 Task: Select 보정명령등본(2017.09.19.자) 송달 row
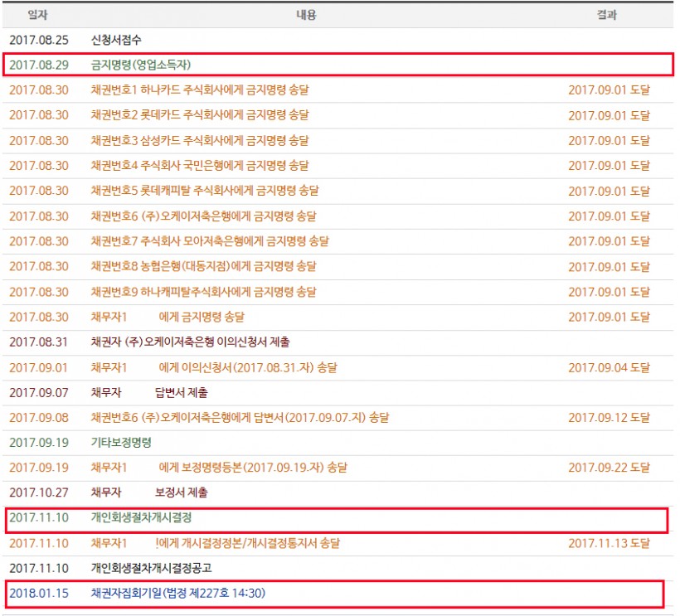[x=338, y=468]
